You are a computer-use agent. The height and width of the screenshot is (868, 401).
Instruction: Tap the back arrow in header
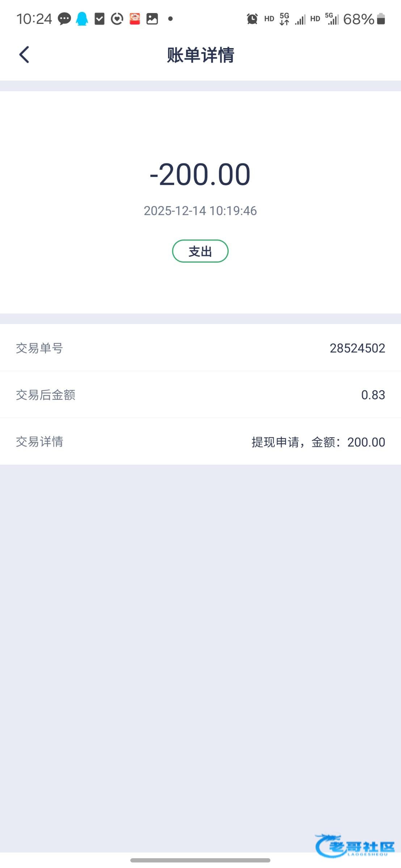(x=24, y=55)
